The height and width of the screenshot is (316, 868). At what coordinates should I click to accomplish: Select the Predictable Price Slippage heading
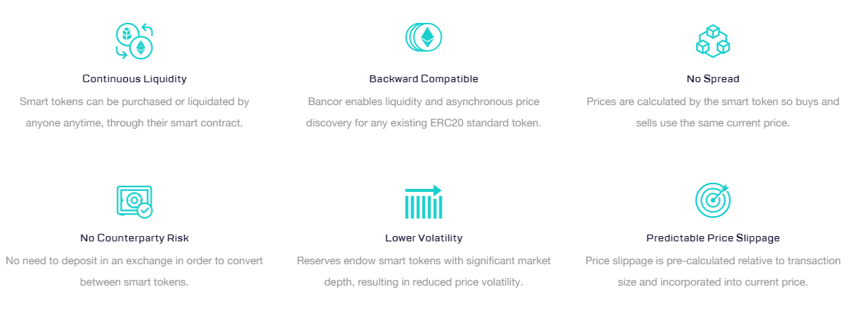point(713,238)
